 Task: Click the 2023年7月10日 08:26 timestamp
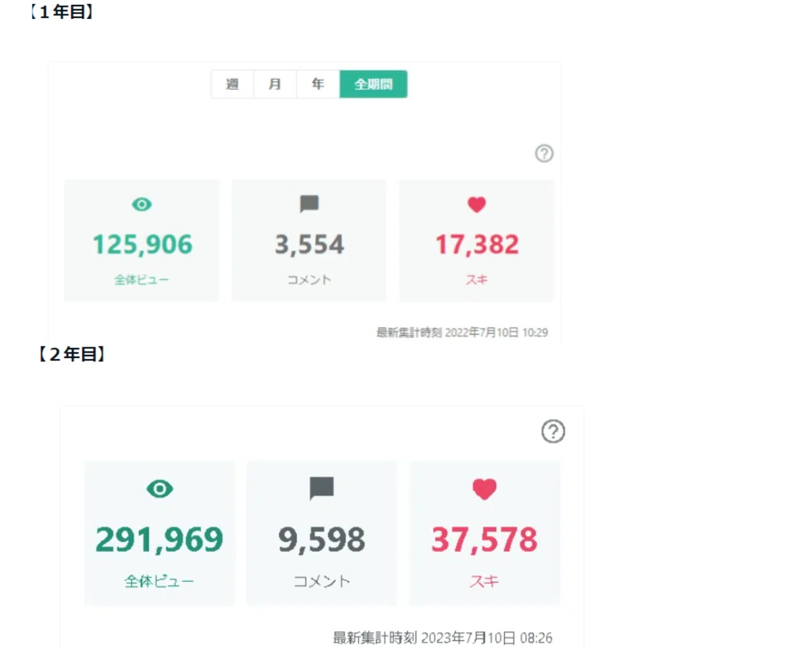coord(487,638)
